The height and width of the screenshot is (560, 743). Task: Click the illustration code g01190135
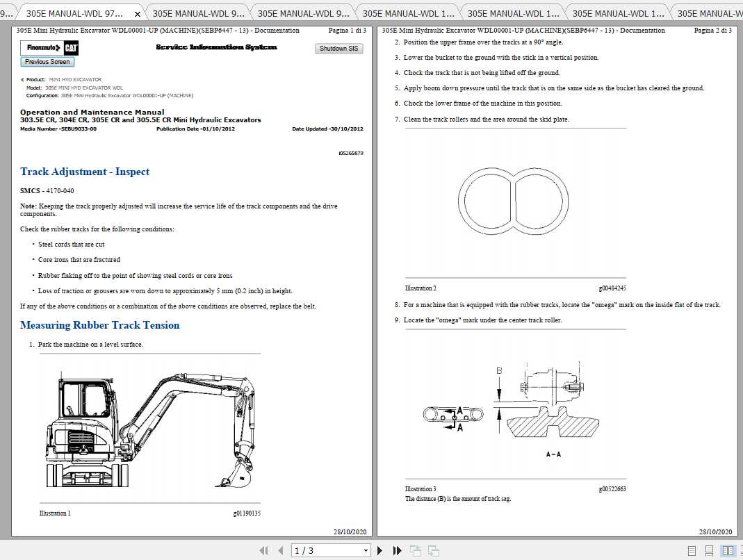tap(247, 513)
